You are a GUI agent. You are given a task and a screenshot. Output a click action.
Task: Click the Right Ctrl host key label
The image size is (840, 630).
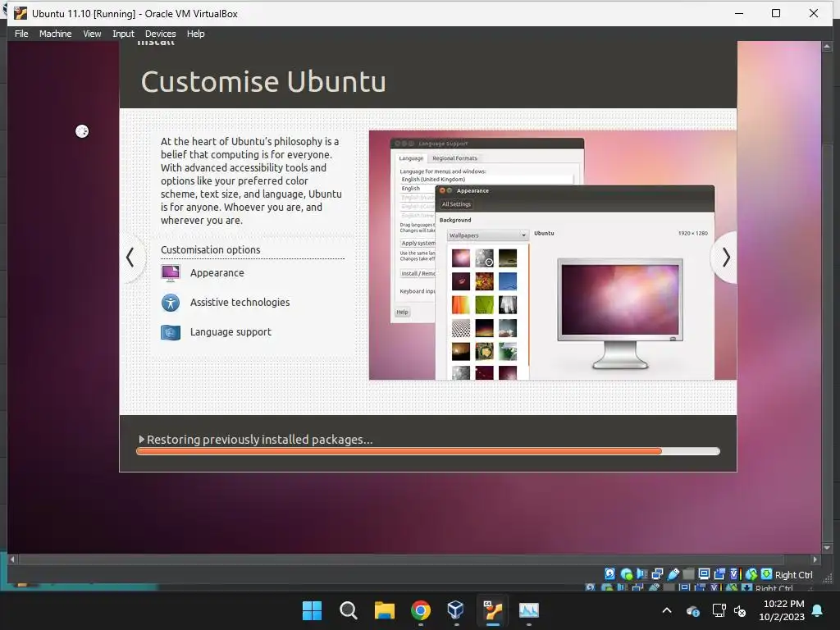click(793, 575)
